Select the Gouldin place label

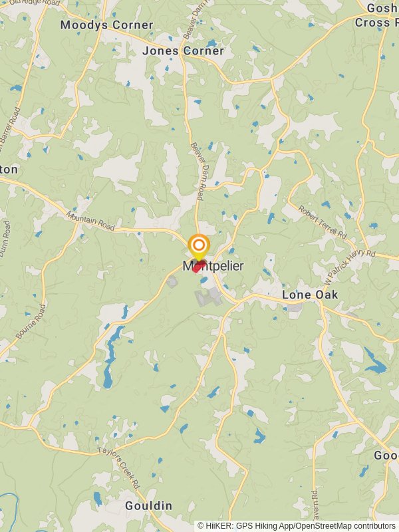click(x=148, y=506)
